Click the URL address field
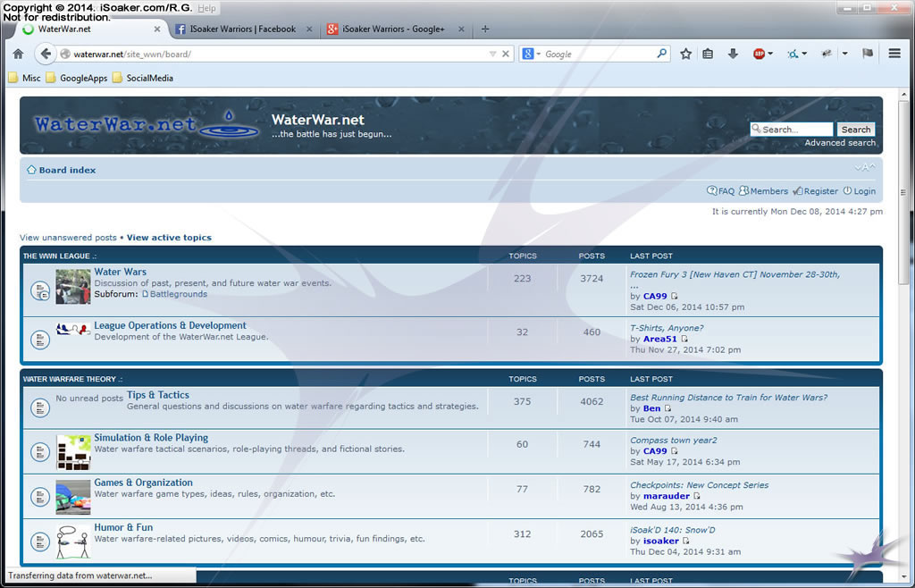This screenshot has width=915, height=588. coord(279,54)
